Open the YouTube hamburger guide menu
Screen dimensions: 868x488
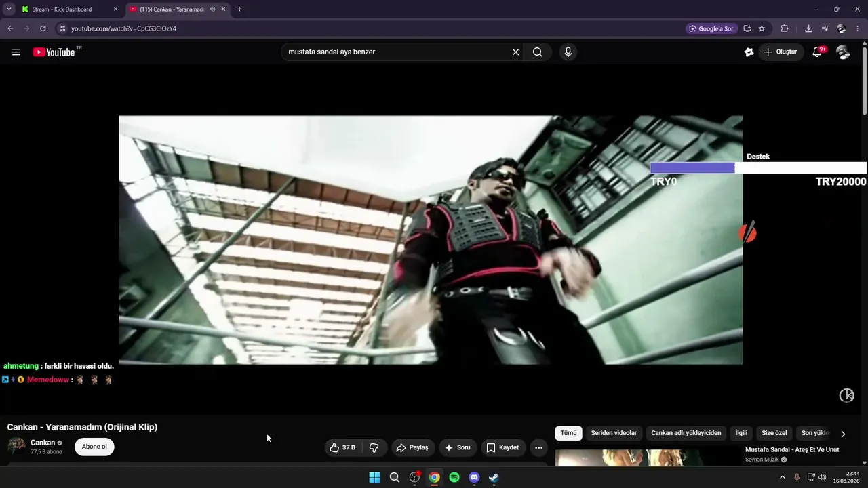pyautogui.click(x=16, y=52)
